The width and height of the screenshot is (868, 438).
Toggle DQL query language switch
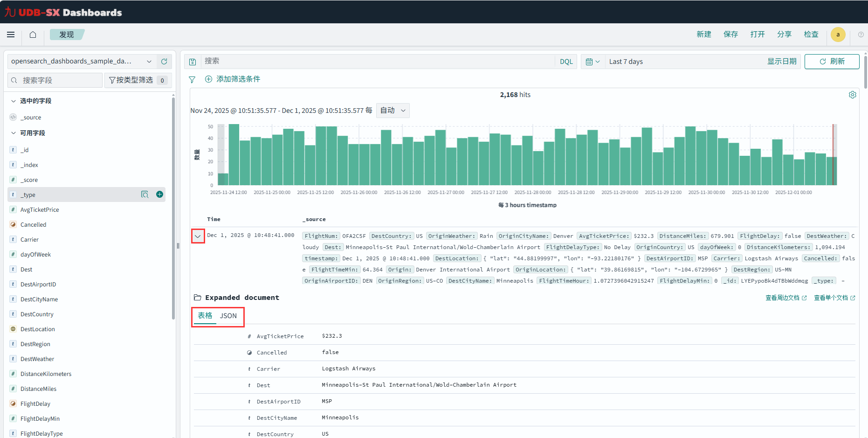coord(566,62)
